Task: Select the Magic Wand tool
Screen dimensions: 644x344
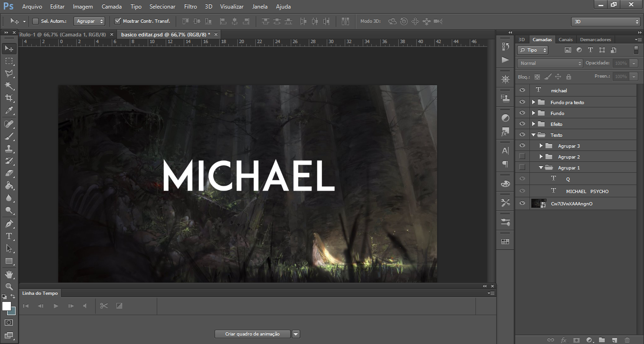Action: point(9,86)
